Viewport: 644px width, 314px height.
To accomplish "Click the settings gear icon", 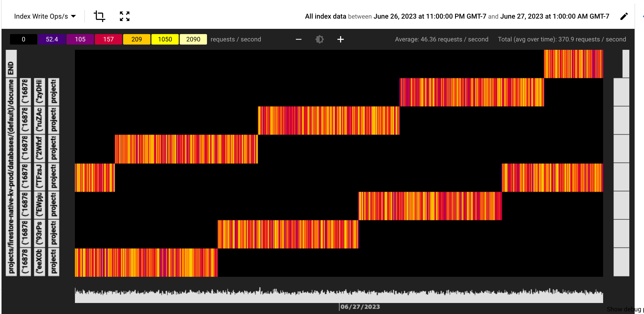I will [x=320, y=39].
